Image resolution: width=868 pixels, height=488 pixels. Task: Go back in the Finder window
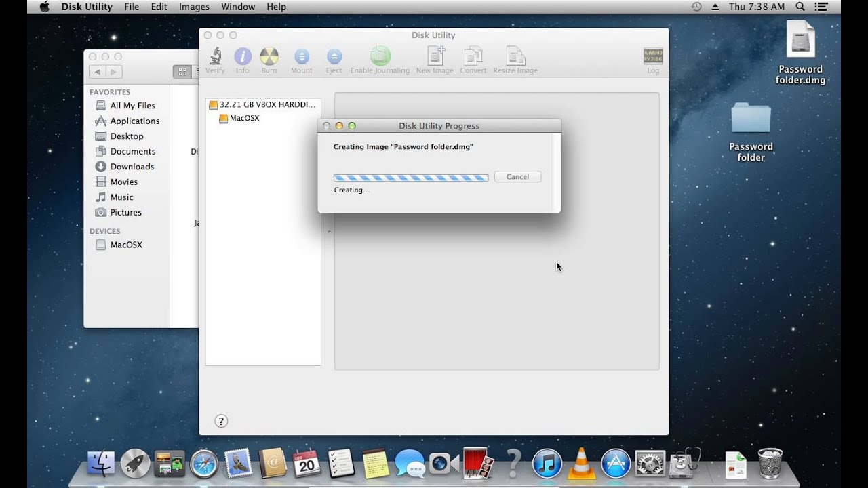(98, 72)
